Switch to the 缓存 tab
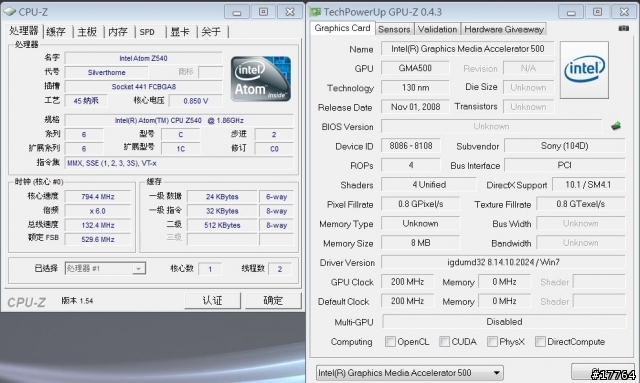Image resolution: width=640 pixels, height=383 pixels. (56, 31)
